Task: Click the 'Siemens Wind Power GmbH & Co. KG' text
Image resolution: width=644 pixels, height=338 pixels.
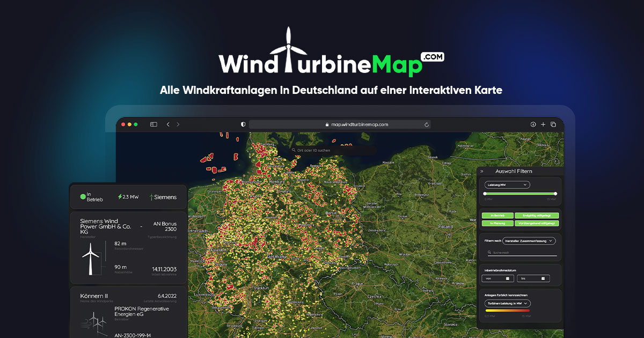Action: (x=106, y=227)
